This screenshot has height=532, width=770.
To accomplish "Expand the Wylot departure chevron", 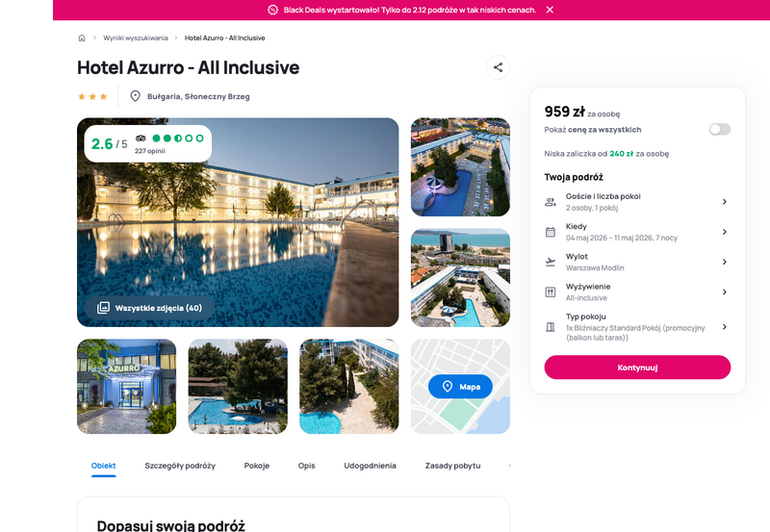I will [725, 262].
